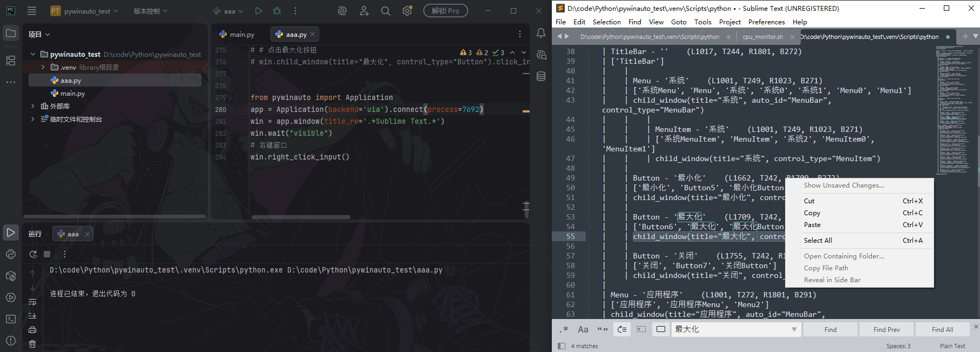Toggle scroll to end in Run console
This screenshot has width=980, height=352.
point(32,315)
